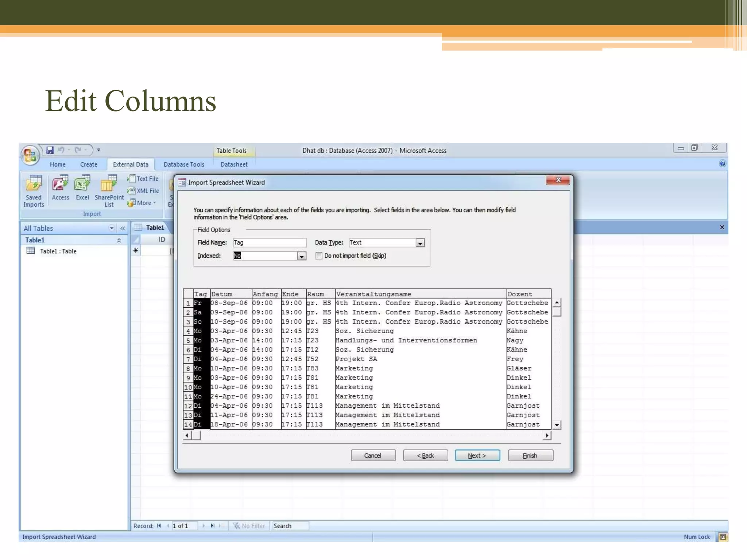Select the Veranstaltungsname column header

pyautogui.click(x=421, y=294)
